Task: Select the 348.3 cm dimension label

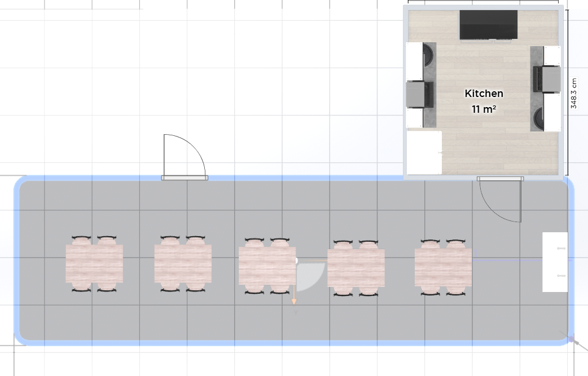Action: (x=574, y=92)
